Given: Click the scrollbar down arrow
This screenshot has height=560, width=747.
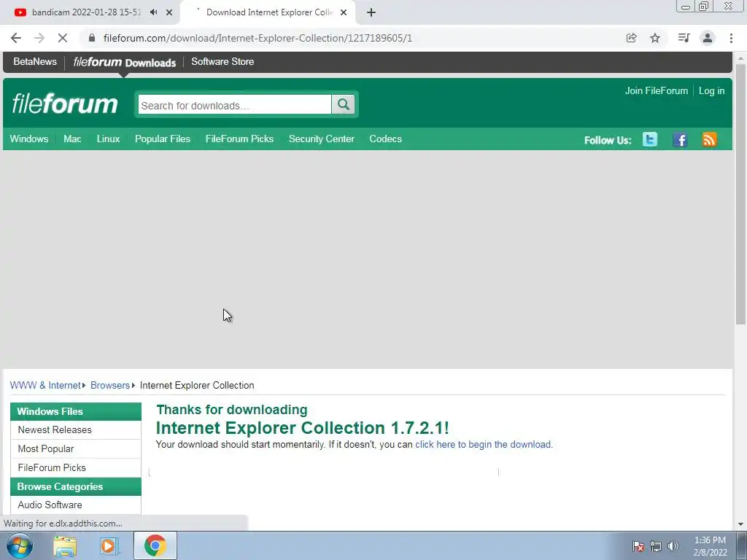Looking at the screenshot, I should [740, 524].
